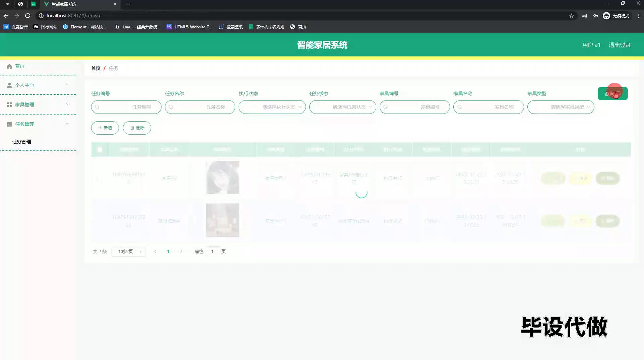Open the 家具类型 dropdown
The height and width of the screenshot is (360, 644).
[x=560, y=107]
